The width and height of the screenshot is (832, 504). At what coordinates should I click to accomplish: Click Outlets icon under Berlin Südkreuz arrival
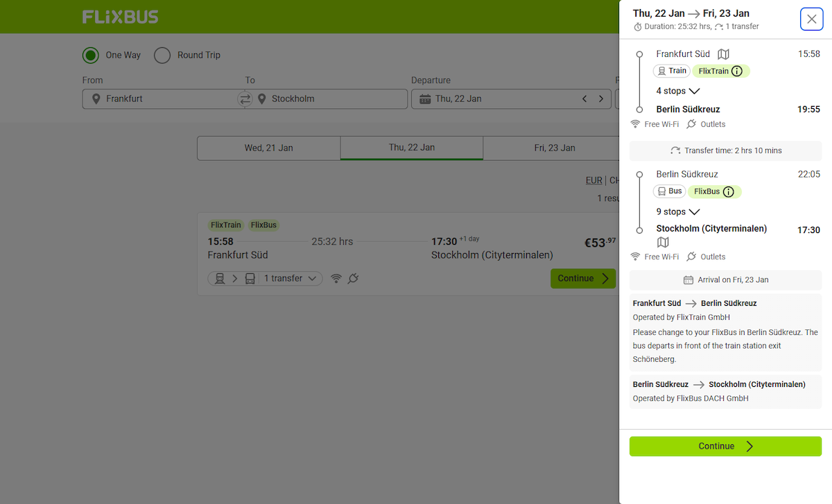(691, 124)
